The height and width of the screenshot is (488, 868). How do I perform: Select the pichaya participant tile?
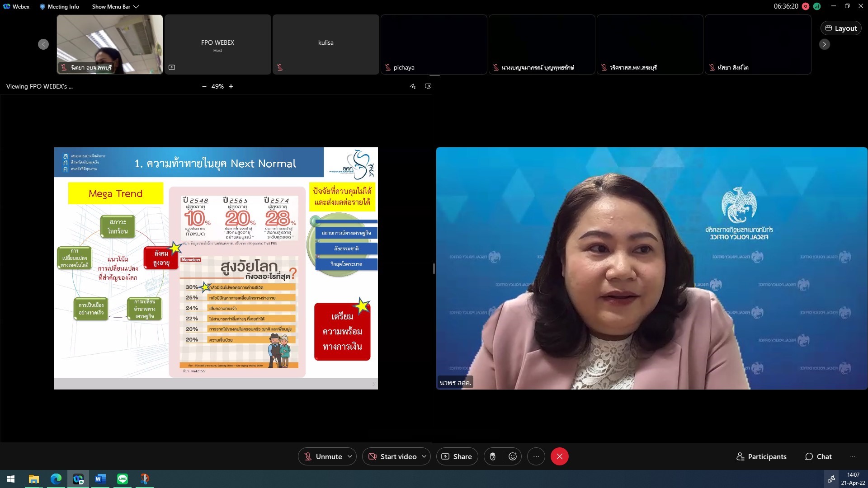click(x=434, y=44)
